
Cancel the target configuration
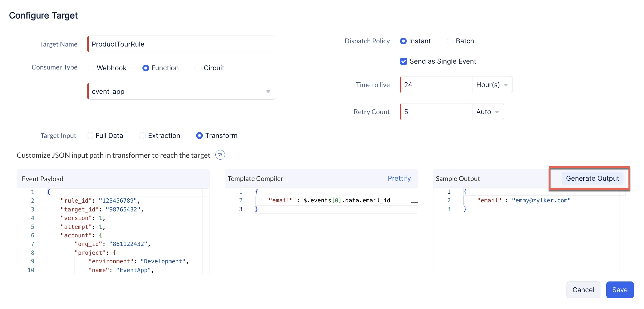tap(583, 290)
